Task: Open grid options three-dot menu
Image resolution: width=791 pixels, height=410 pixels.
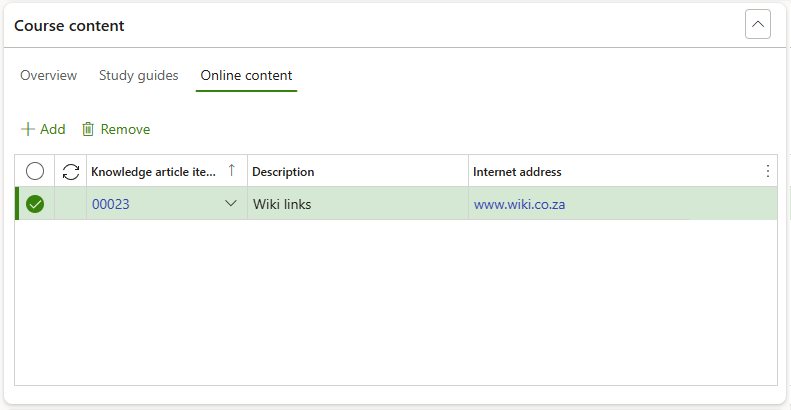Action: click(x=767, y=171)
